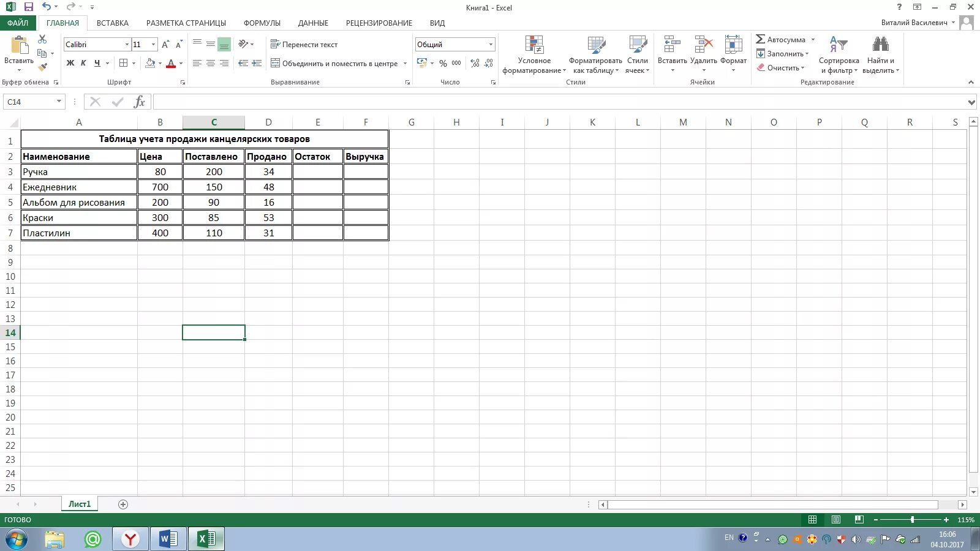Screen dimensions: 980x551
Task: Switch to the РЕЦЕНЗИРОВАНИЕ tab
Action: (x=379, y=23)
